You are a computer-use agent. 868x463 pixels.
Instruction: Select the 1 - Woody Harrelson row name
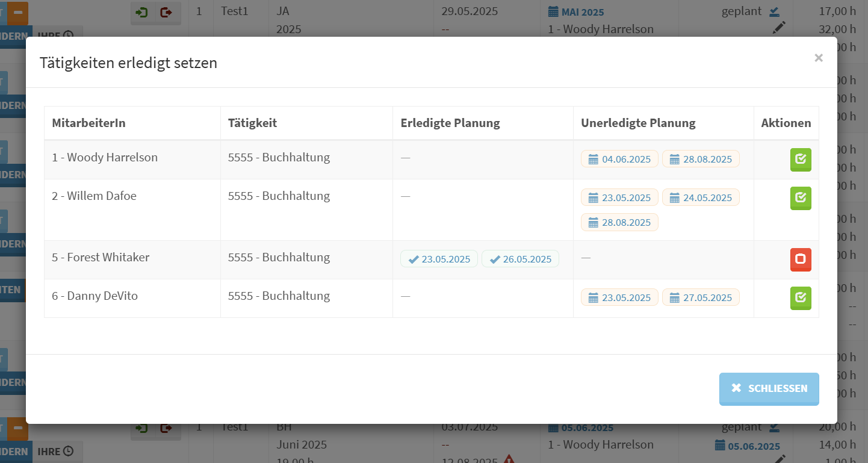105,158
